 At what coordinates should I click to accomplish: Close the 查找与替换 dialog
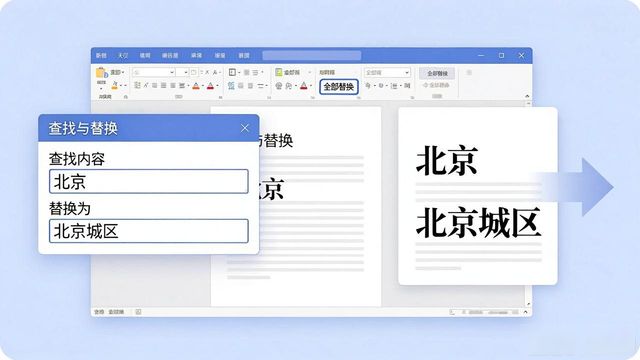pos(245,128)
